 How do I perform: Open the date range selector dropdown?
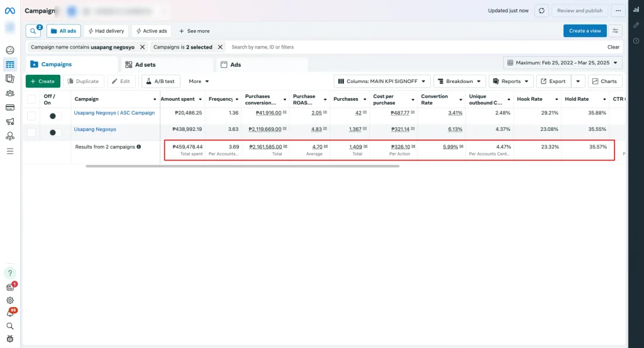(x=563, y=63)
